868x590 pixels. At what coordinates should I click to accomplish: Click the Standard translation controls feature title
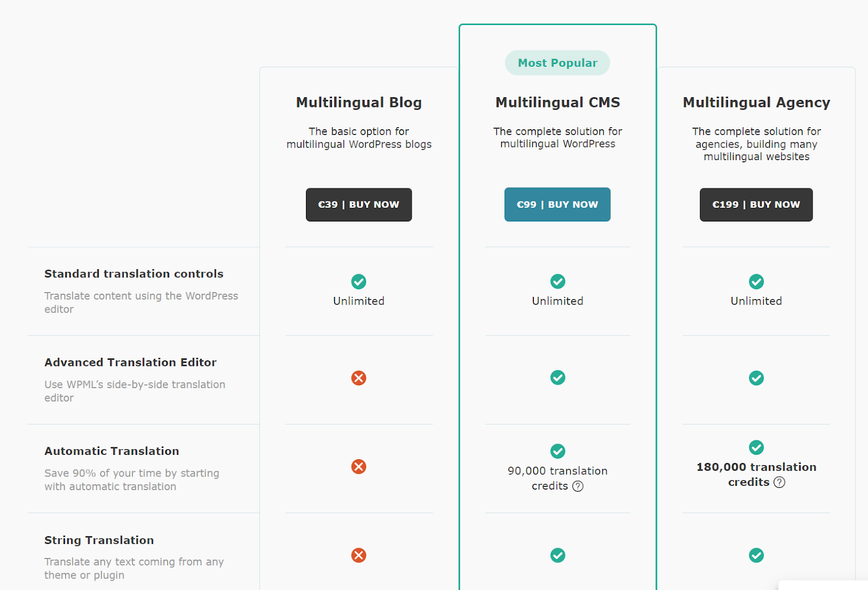(133, 274)
